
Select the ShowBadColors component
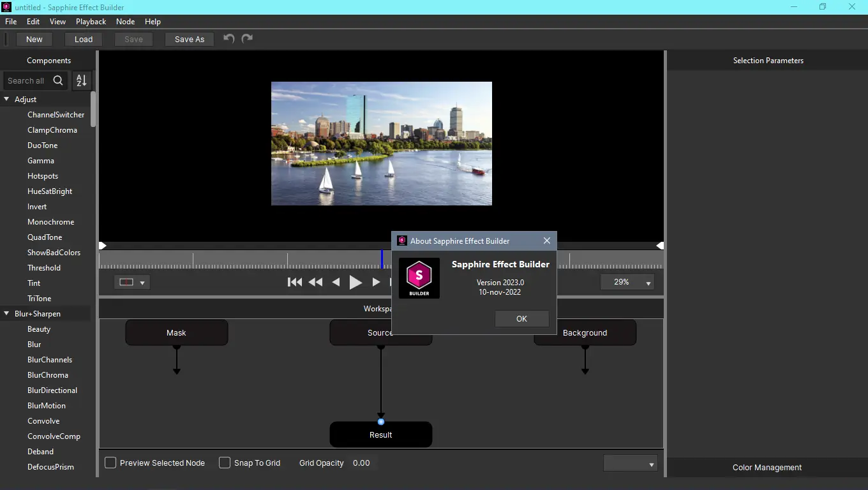tap(54, 253)
